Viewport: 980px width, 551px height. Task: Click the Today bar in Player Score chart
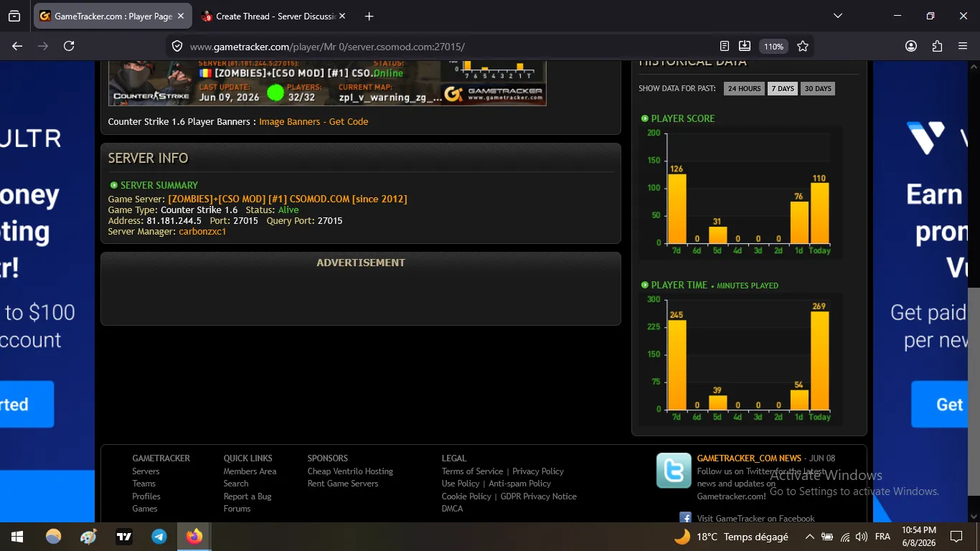tap(820, 213)
